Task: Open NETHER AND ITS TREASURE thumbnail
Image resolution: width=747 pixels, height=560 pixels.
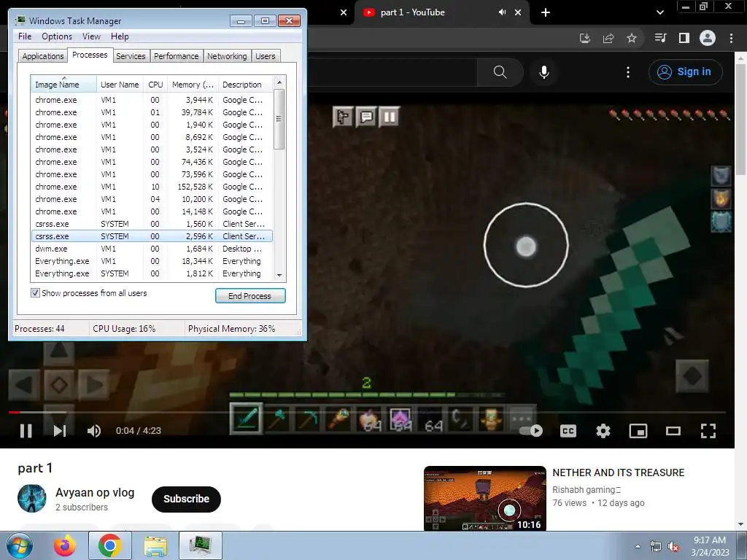Action: click(x=485, y=498)
